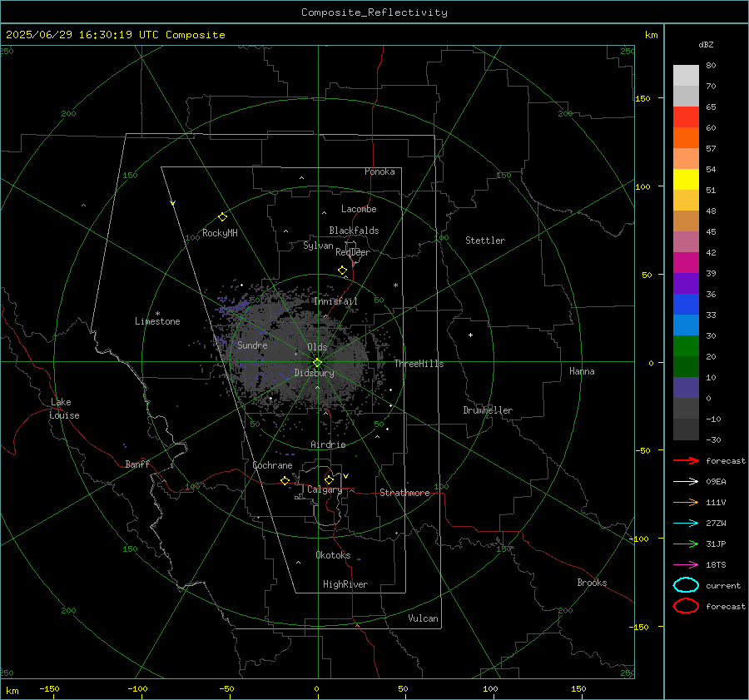Click the green swatch between 30 and 20 dBZ

(686, 345)
